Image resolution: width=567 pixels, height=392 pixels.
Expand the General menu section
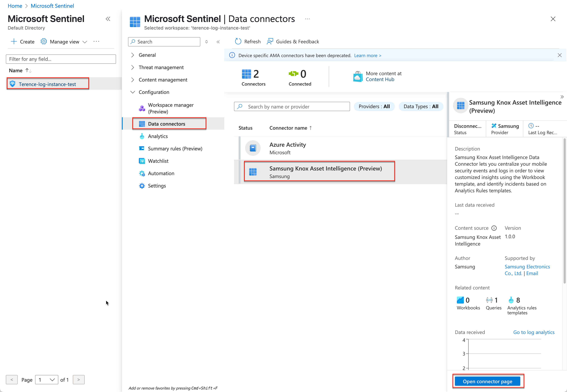133,55
